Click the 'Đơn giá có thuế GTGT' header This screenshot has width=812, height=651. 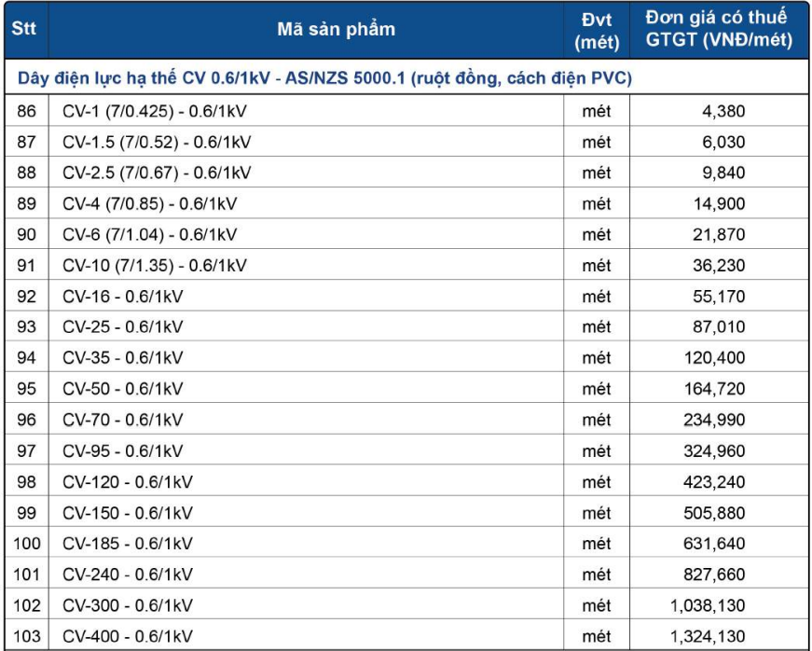click(718, 29)
